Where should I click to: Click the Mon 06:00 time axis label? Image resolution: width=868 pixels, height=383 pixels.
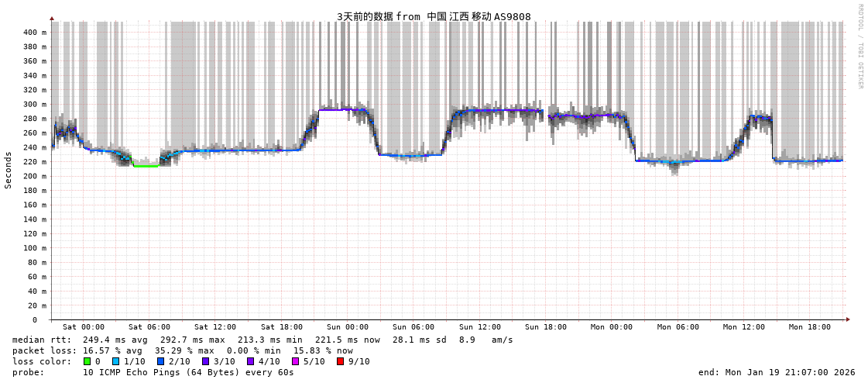(678, 327)
